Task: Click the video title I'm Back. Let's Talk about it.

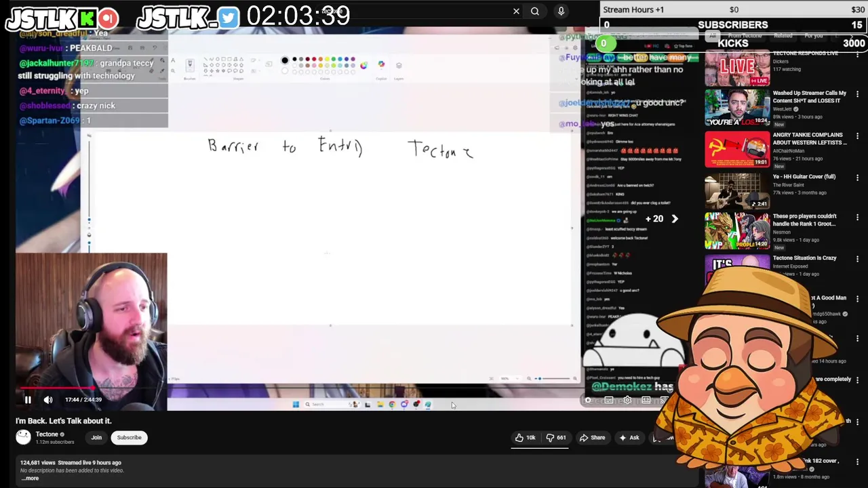Action: pos(64,421)
